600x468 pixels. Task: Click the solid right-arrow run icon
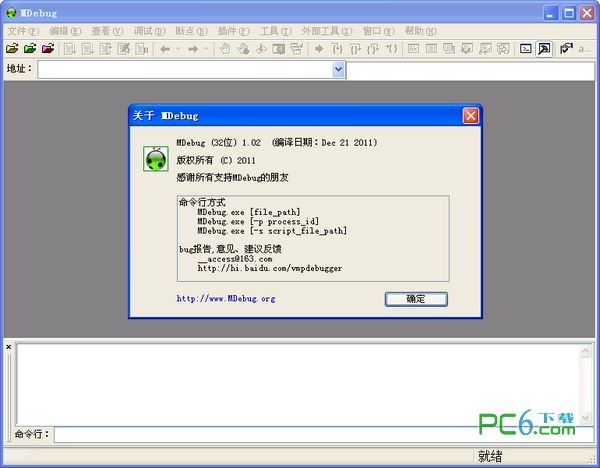tap(319, 49)
